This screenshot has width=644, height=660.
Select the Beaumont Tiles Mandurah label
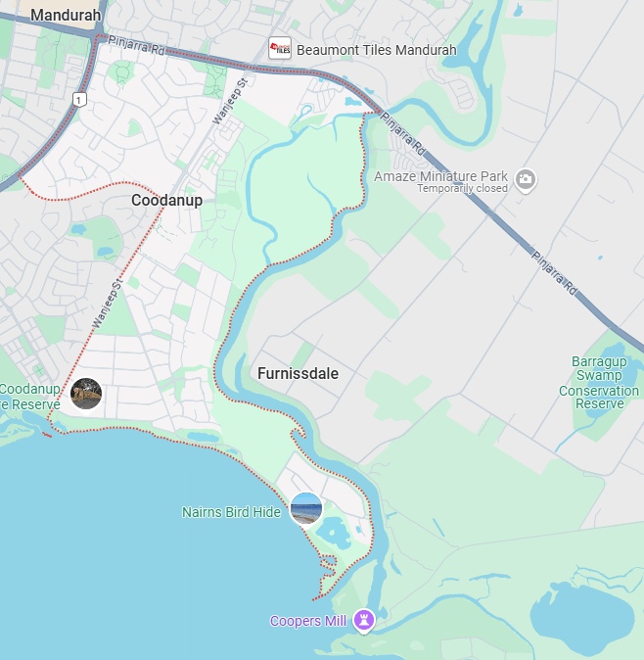377,50
